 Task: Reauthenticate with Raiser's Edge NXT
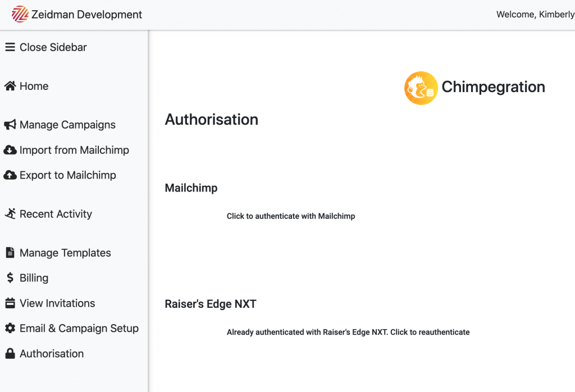[348, 332]
